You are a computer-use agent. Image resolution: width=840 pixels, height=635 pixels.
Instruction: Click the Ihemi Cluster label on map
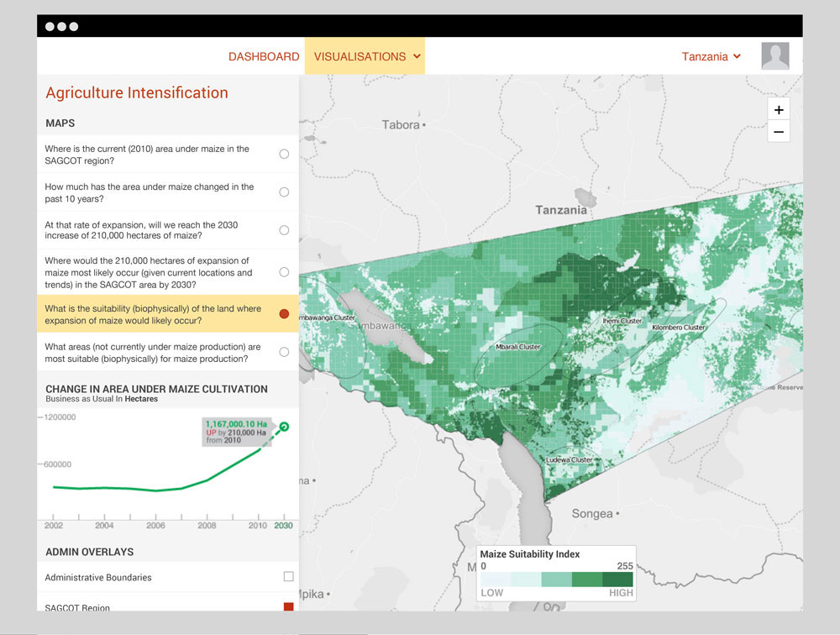pos(622,321)
